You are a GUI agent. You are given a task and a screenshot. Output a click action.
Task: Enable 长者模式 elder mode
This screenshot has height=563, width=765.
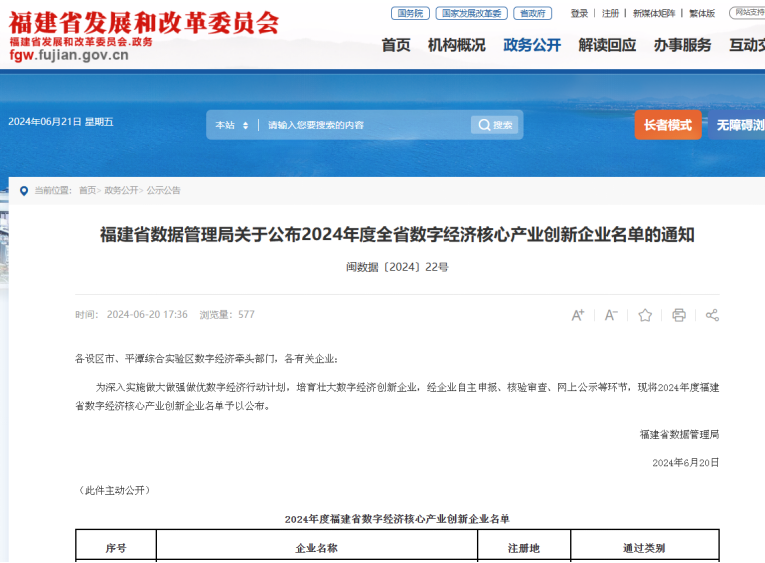[668, 125]
